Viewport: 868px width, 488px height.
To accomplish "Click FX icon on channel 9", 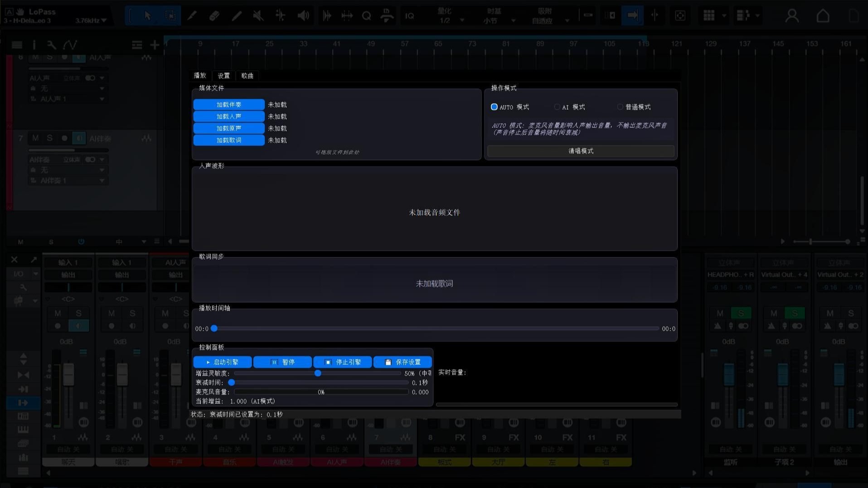I will pyautogui.click(x=514, y=437).
